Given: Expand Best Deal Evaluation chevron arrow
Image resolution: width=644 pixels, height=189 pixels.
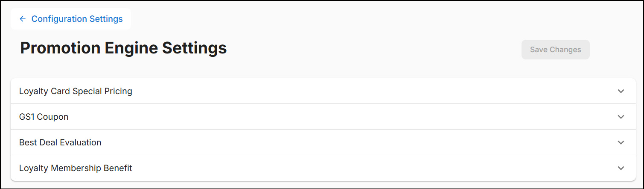Looking at the screenshot, I should 621,142.
